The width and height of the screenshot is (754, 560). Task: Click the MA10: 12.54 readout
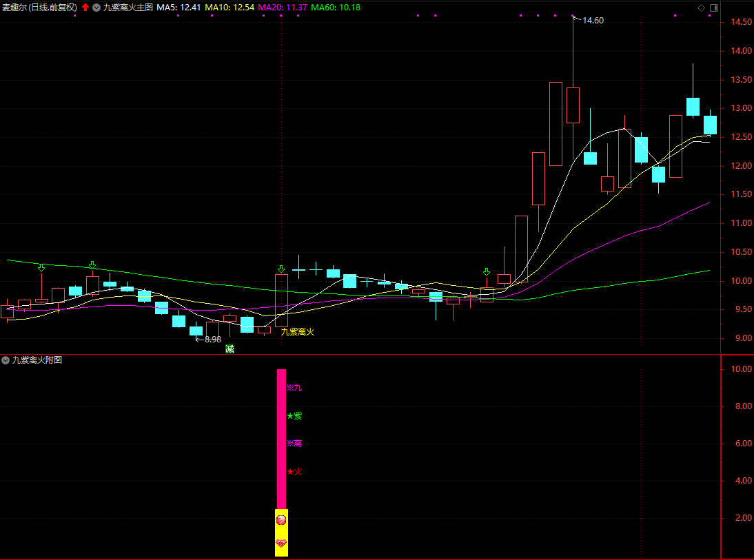click(230, 8)
